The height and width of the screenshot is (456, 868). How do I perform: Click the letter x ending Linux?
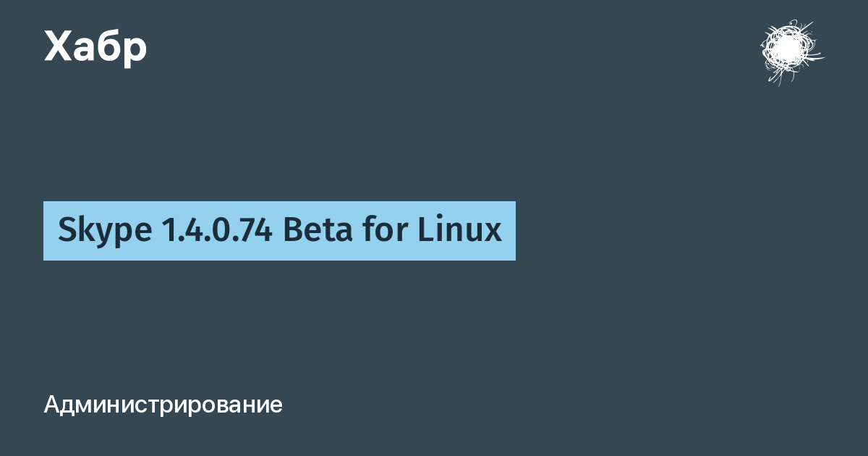(493, 235)
